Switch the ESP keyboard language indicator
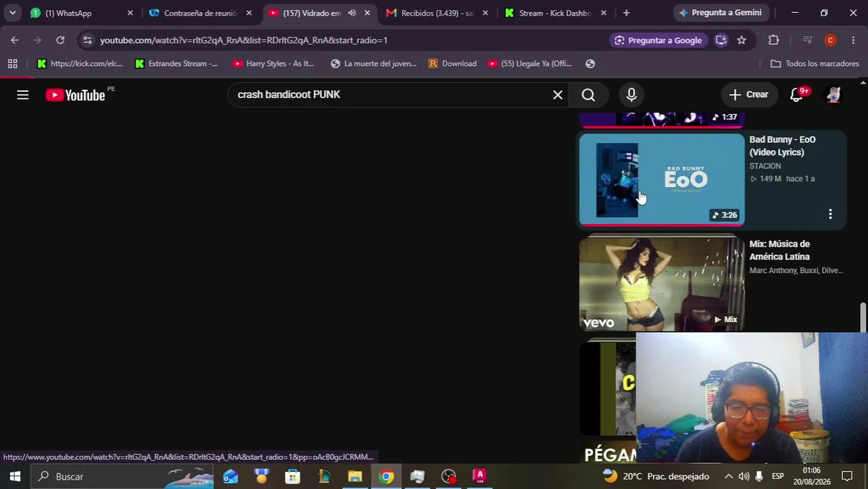This screenshot has height=489, width=868. (x=778, y=477)
